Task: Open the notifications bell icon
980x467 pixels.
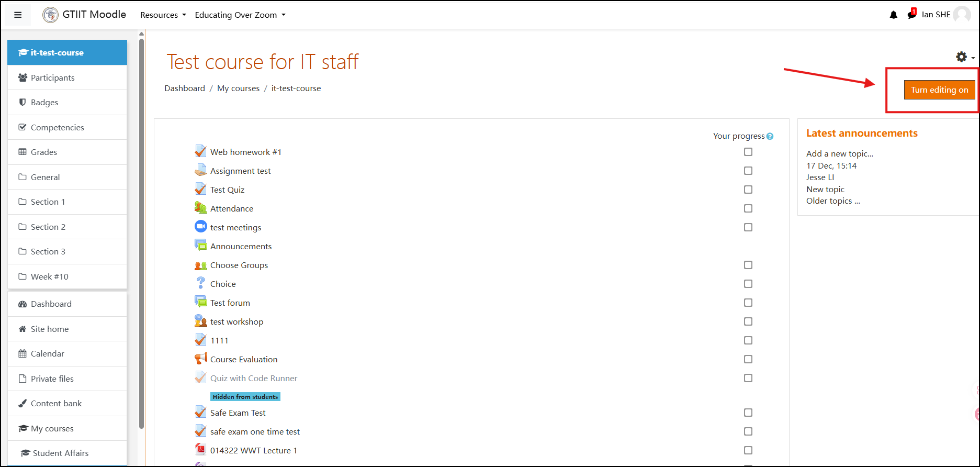Action: tap(893, 15)
